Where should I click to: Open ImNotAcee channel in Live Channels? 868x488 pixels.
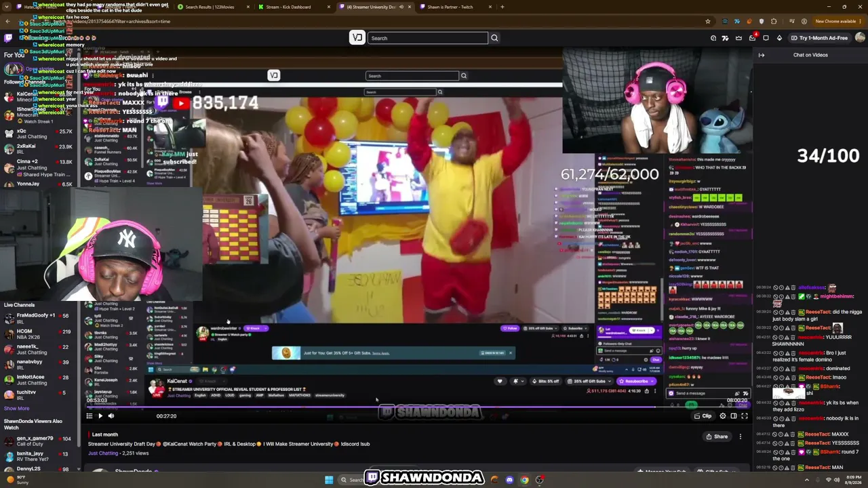(x=38, y=380)
